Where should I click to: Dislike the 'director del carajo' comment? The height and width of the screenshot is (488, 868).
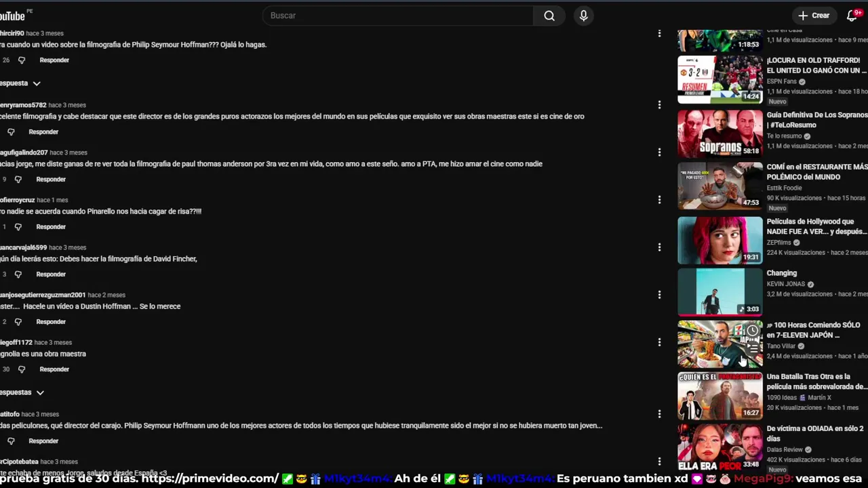tap(11, 441)
